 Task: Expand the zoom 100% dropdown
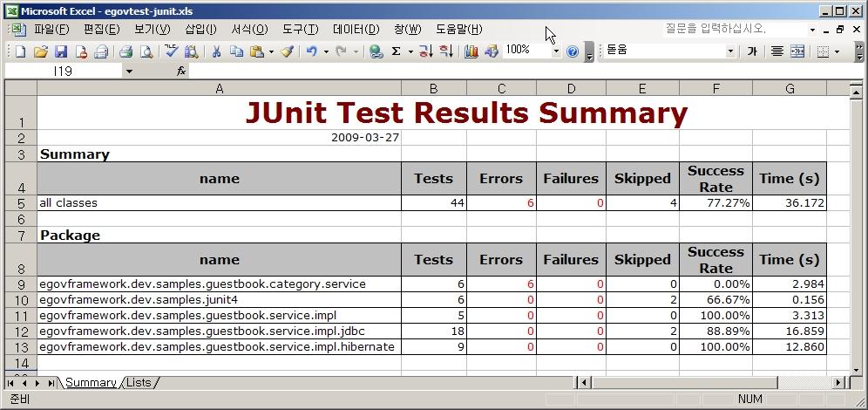point(556,51)
